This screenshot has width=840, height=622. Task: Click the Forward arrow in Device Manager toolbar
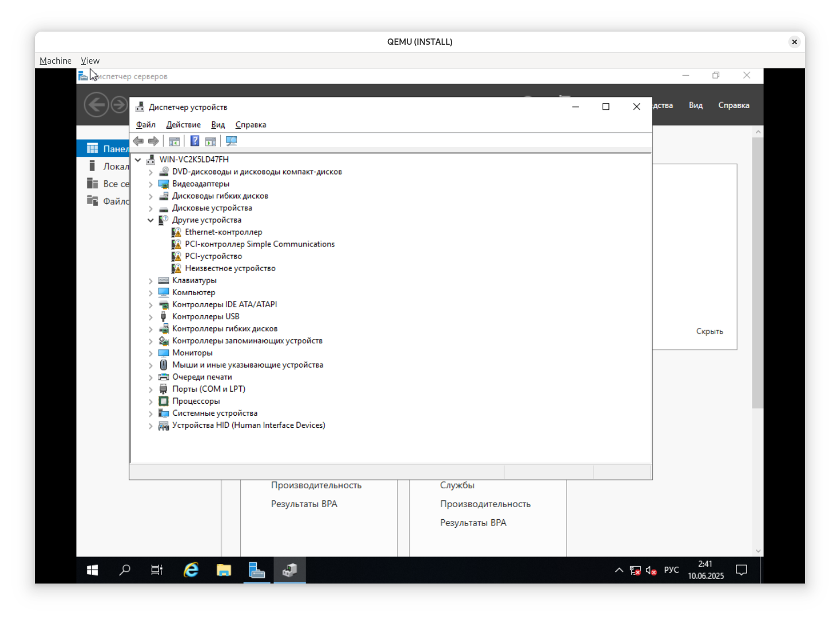153,141
